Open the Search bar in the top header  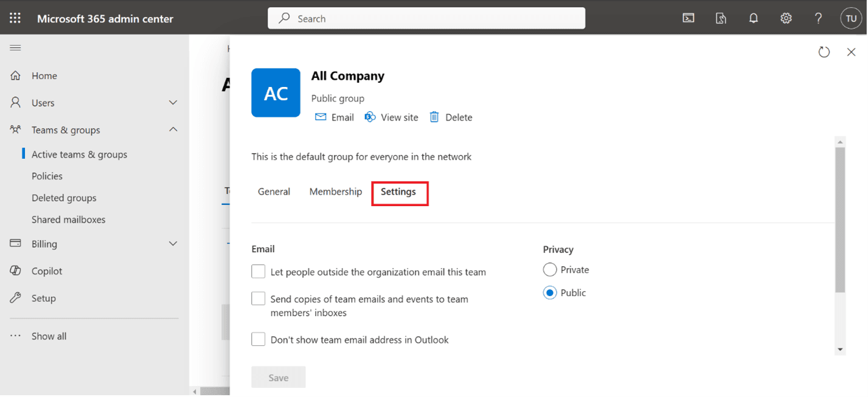426,18
